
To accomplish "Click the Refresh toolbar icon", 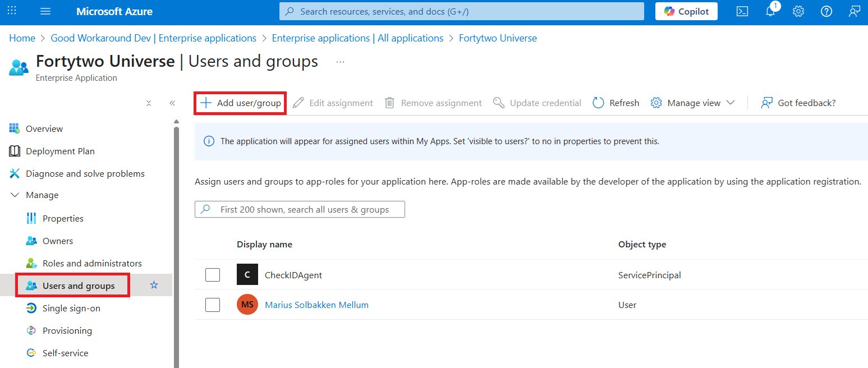I will 598,103.
